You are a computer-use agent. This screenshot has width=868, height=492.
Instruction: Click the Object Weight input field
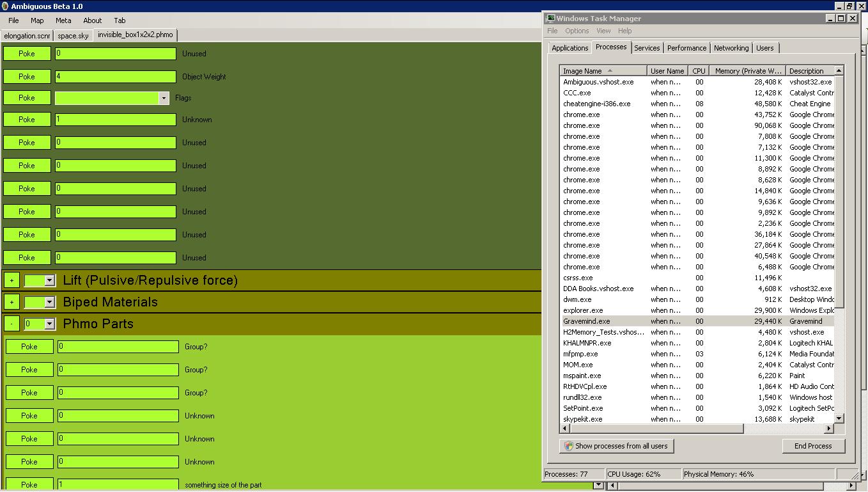point(116,77)
